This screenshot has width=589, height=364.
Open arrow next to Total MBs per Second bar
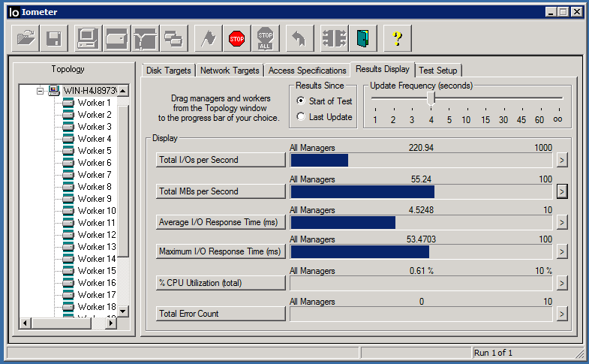point(561,191)
